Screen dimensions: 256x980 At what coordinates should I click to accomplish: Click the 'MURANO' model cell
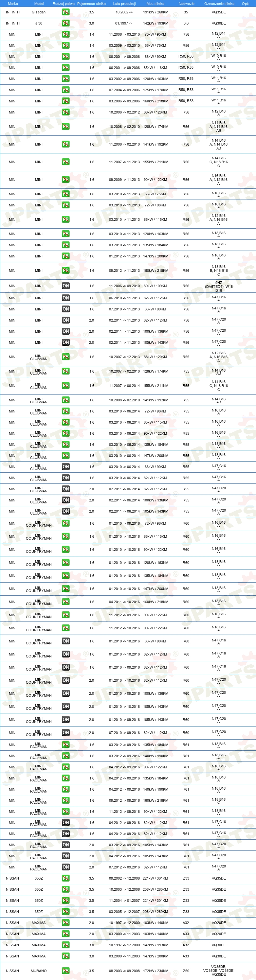click(39, 971)
